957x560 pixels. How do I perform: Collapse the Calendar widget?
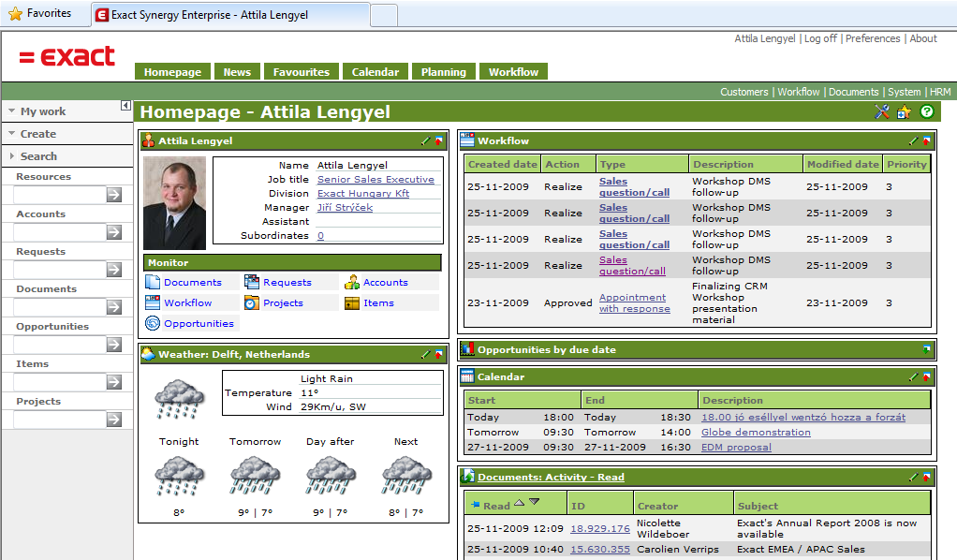[x=926, y=376]
